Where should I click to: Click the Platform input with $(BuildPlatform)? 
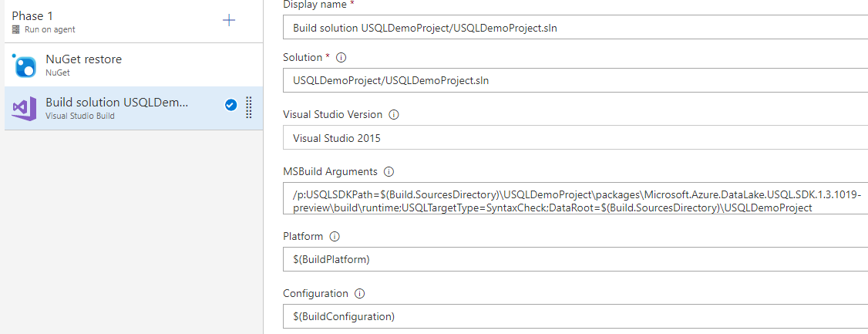tap(575, 259)
